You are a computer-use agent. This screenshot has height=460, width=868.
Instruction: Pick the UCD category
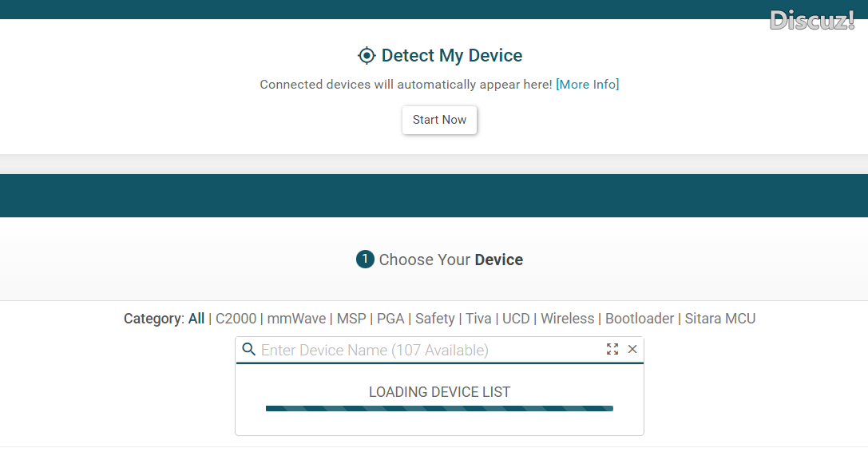(516, 319)
